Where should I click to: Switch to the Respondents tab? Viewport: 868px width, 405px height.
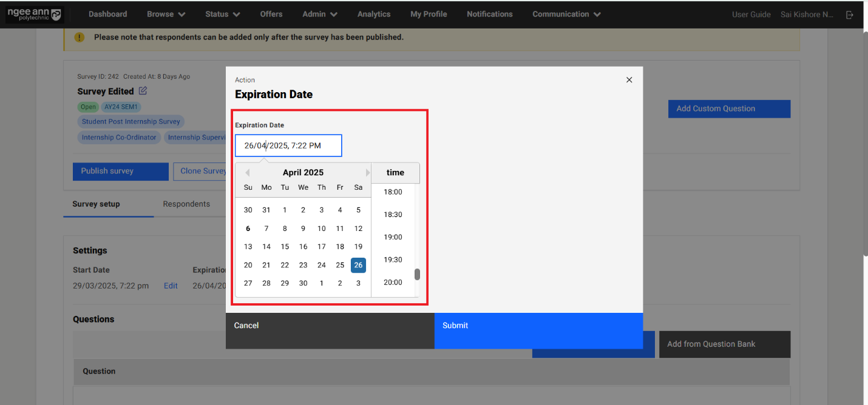tap(186, 204)
